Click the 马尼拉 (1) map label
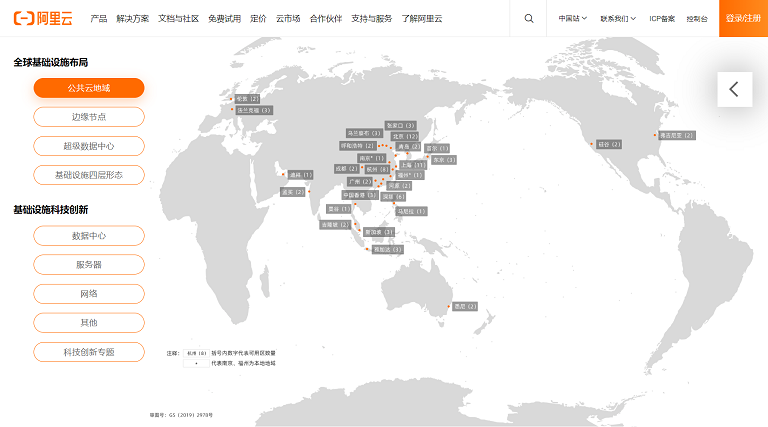Viewport: 768px width, 427px height. 411,212
